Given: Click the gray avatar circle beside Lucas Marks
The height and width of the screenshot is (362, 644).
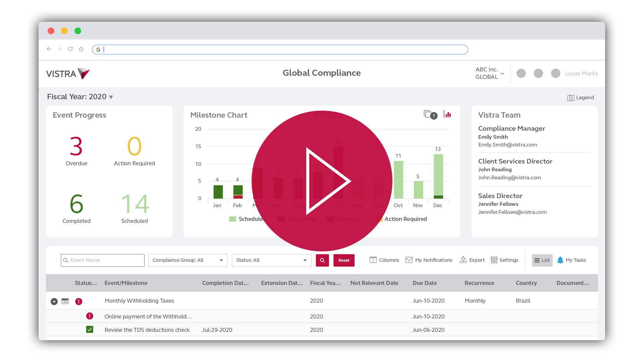Looking at the screenshot, I should 555,73.
